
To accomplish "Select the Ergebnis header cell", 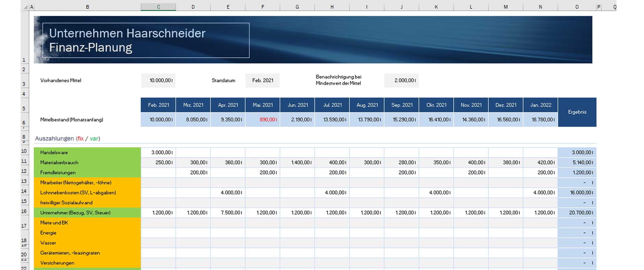I will [x=577, y=112].
